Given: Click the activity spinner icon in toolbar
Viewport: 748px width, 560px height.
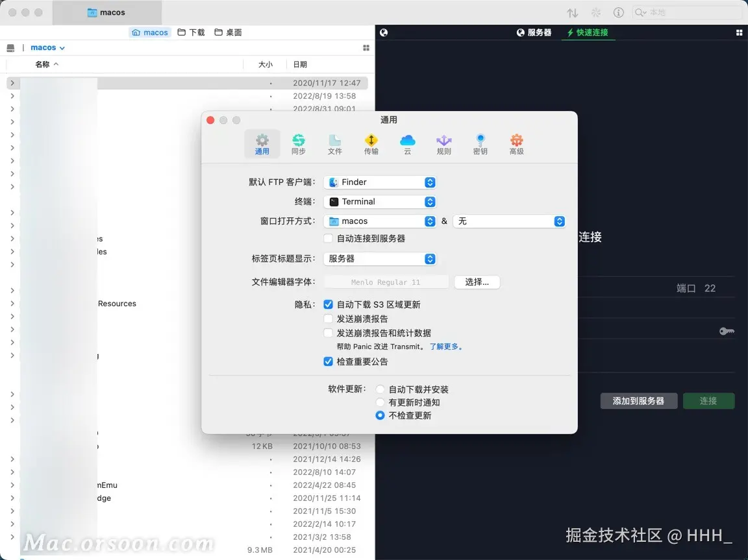Looking at the screenshot, I should pyautogui.click(x=596, y=13).
